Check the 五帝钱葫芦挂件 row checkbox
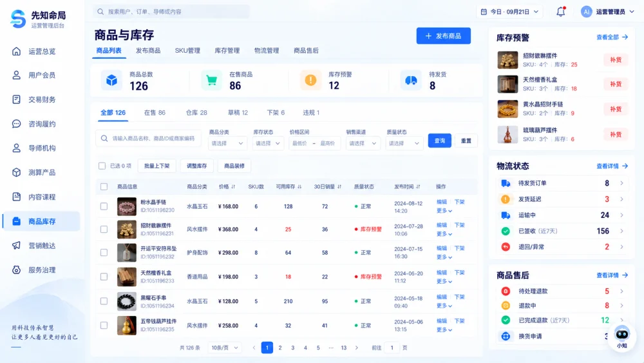644x363 pixels. pos(104,325)
